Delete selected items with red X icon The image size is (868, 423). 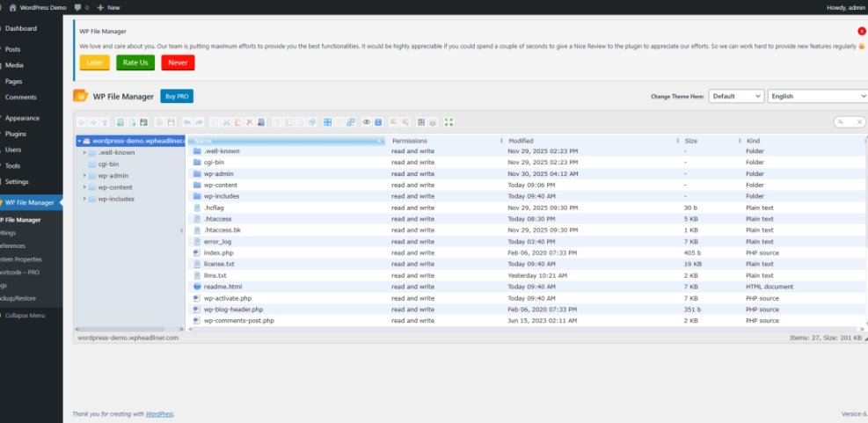tap(250, 122)
